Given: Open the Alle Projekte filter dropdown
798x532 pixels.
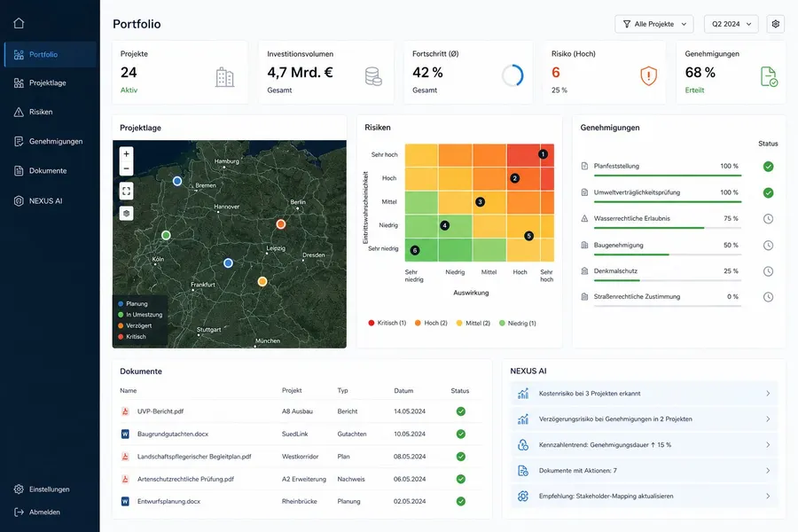Looking at the screenshot, I should point(655,24).
